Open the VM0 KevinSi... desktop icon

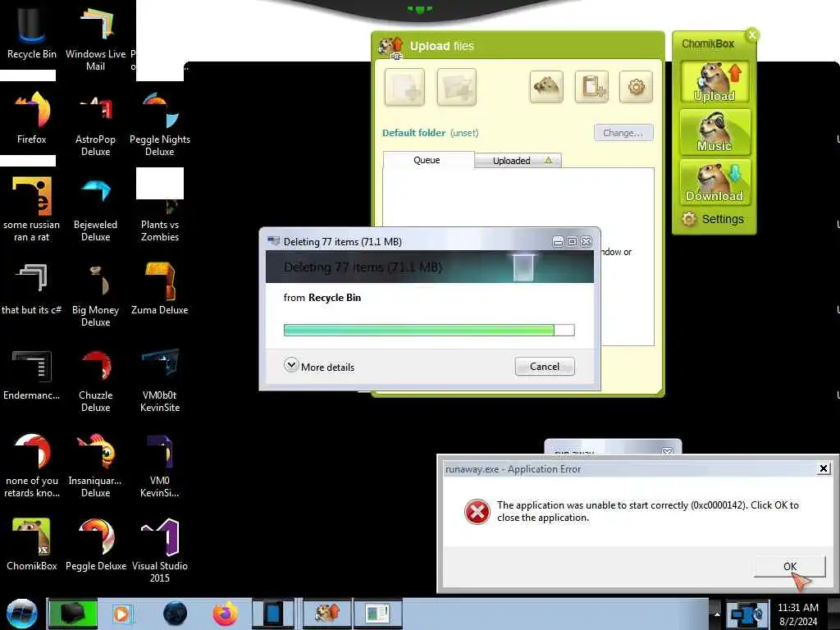coord(160,465)
